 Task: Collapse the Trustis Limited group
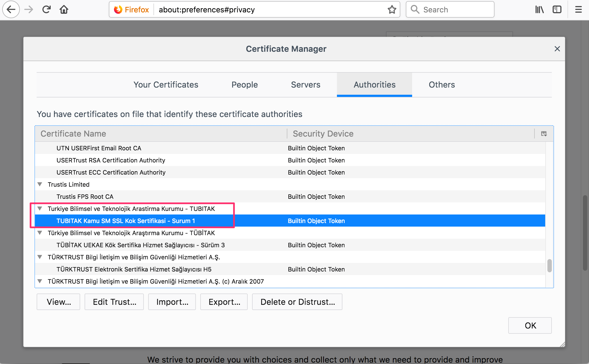(40, 184)
